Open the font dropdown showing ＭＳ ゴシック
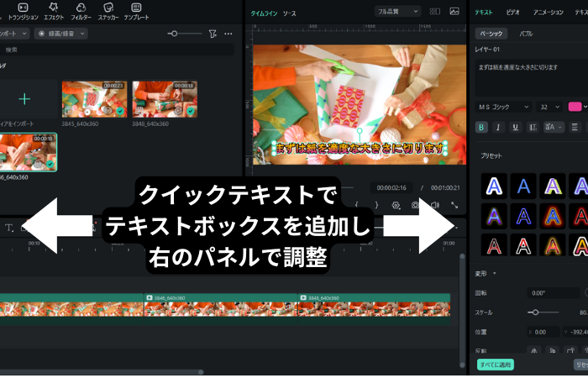Viewport: 588px width, 378px height. click(x=503, y=108)
